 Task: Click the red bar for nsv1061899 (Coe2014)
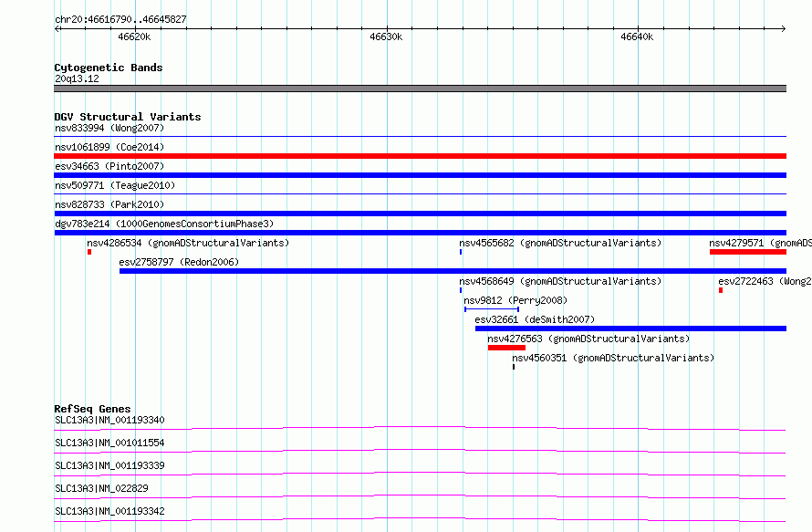(x=420, y=156)
